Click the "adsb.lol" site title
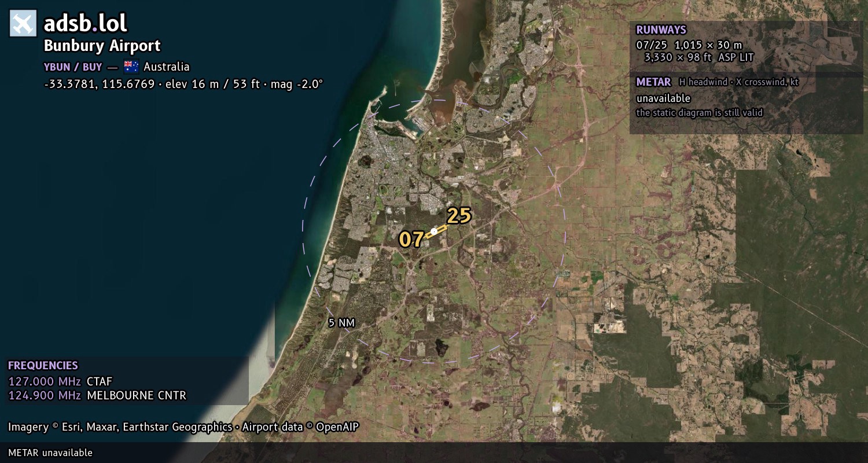 pos(86,23)
